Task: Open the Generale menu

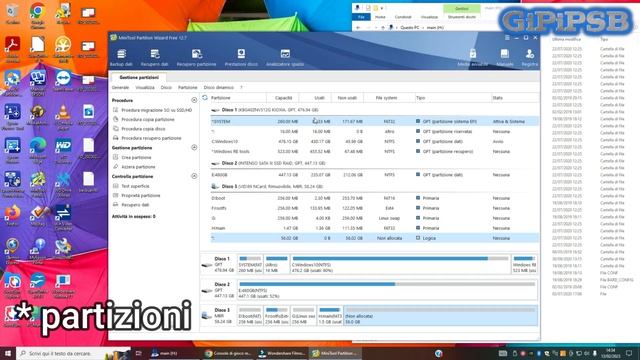Action: click(x=120, y=88)
